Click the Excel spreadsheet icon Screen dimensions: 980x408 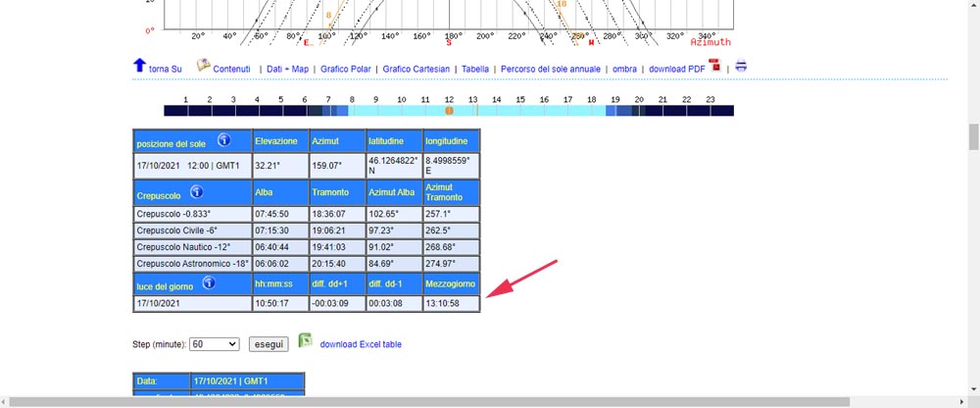(305, 340)
